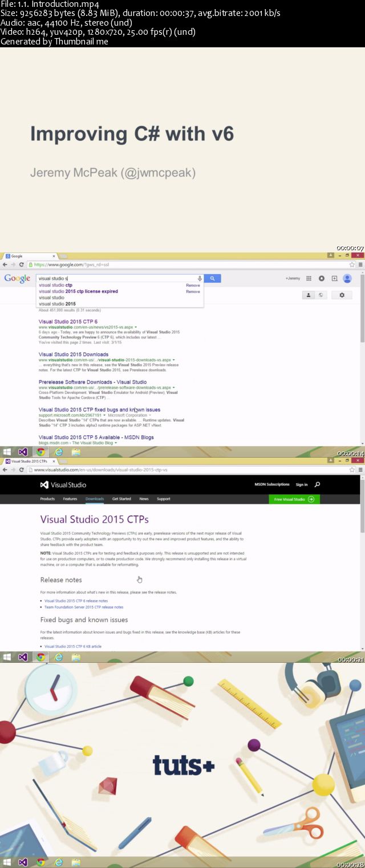This screenshot has width=365, height=868.
Task: Click reload icon in the visualstudio.com browser window
Action: [22, 470]
